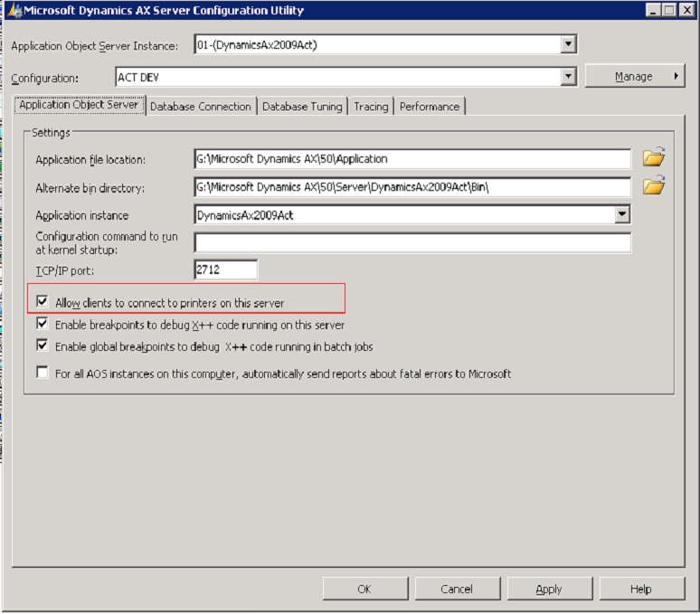This screenshot has width=700, height=614.
Task: Uncheck Enable breakpoints to debug X++ code
Action: click(x=43, y=324)
